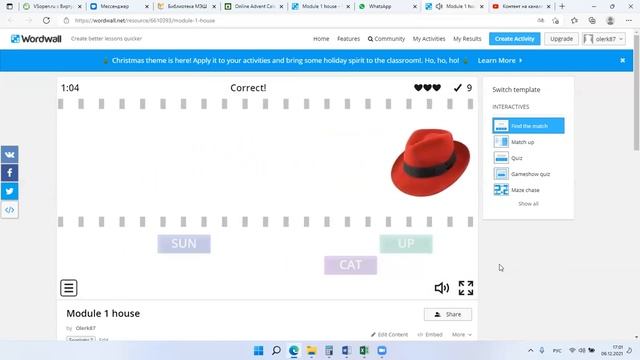640x360 pixels.
Task: Open a new browser tab
Action: pyautogui.click(x=562, y=6)
